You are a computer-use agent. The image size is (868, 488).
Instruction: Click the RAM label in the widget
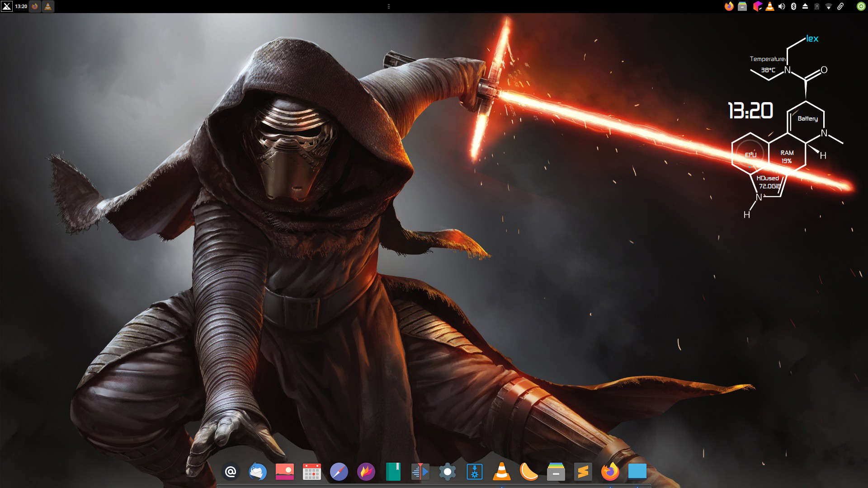point(787,153)
